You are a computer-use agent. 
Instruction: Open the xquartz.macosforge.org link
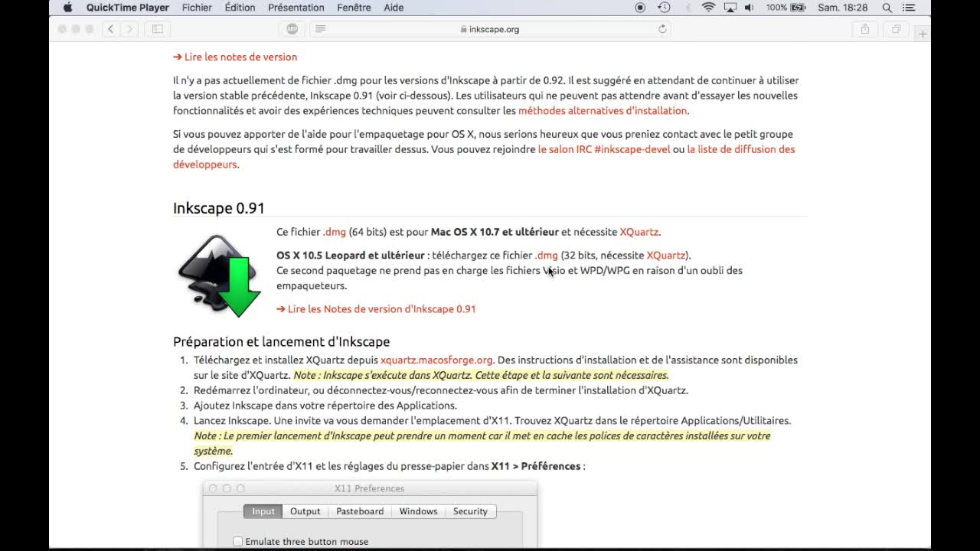point(436,360)
